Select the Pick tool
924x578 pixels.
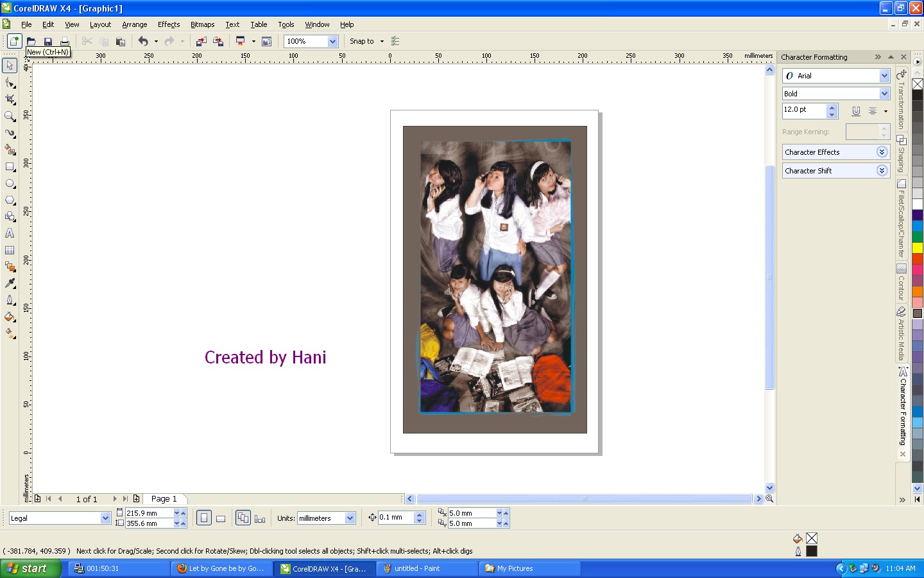point(9,66)
